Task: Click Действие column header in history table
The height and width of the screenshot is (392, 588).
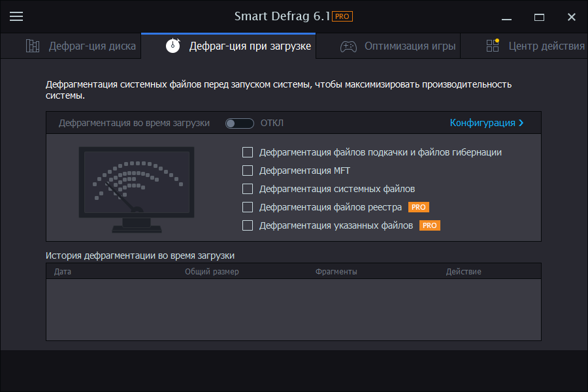Action: [464, 270]
